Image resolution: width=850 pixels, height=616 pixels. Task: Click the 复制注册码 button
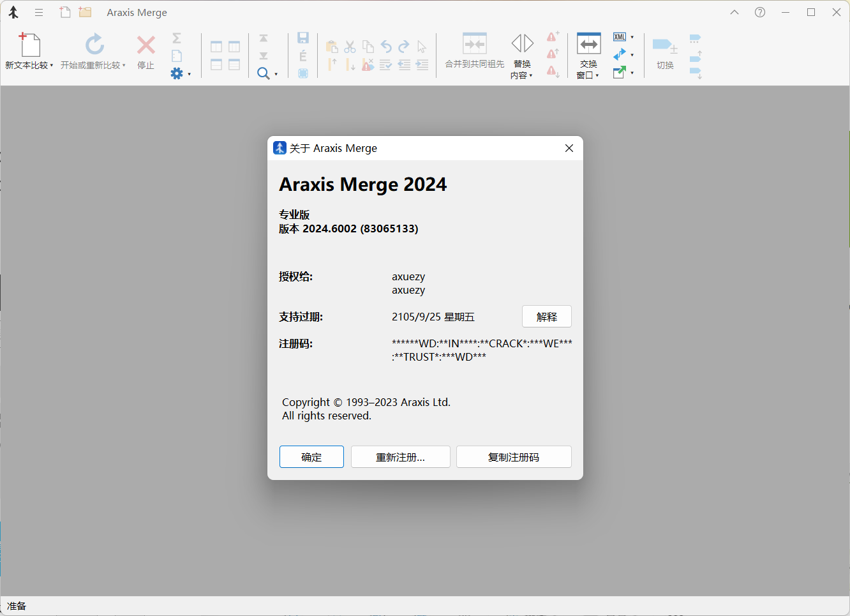pos(514,457)
